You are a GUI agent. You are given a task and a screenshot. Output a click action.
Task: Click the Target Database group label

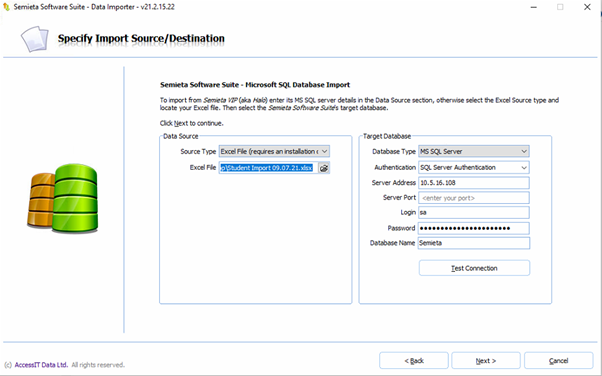pyautogui.click(x=387, y=136)
